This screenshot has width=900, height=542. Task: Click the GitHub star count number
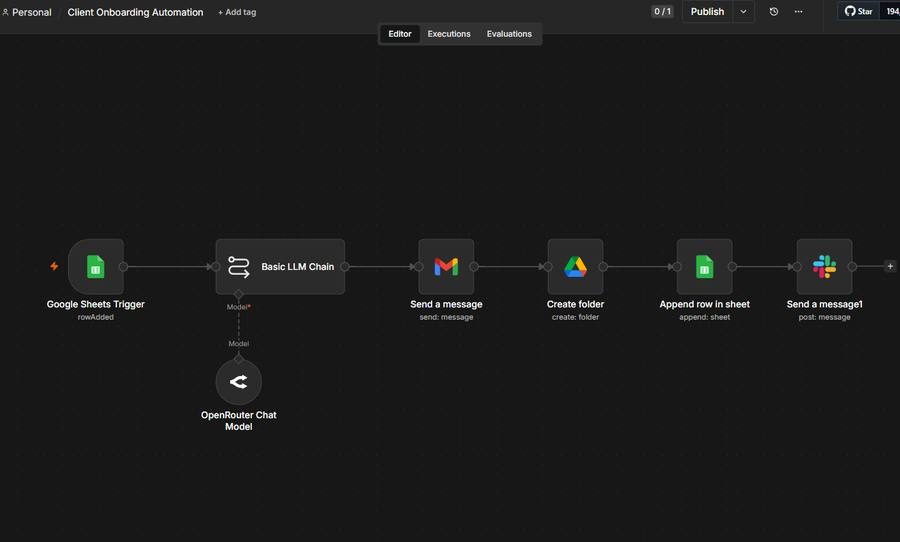(893, 11)
